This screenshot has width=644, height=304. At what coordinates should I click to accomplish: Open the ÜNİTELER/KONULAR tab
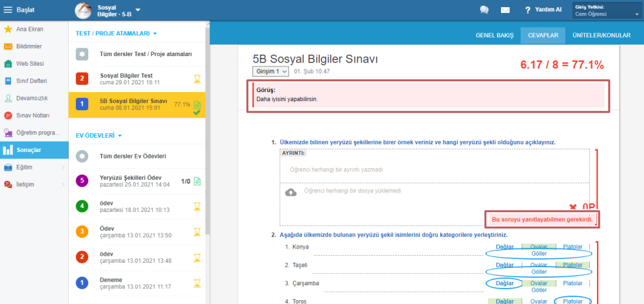point(601,35)
